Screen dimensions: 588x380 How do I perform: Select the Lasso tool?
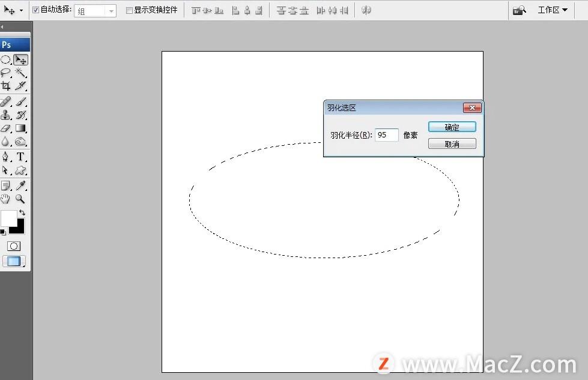(5, 73)
